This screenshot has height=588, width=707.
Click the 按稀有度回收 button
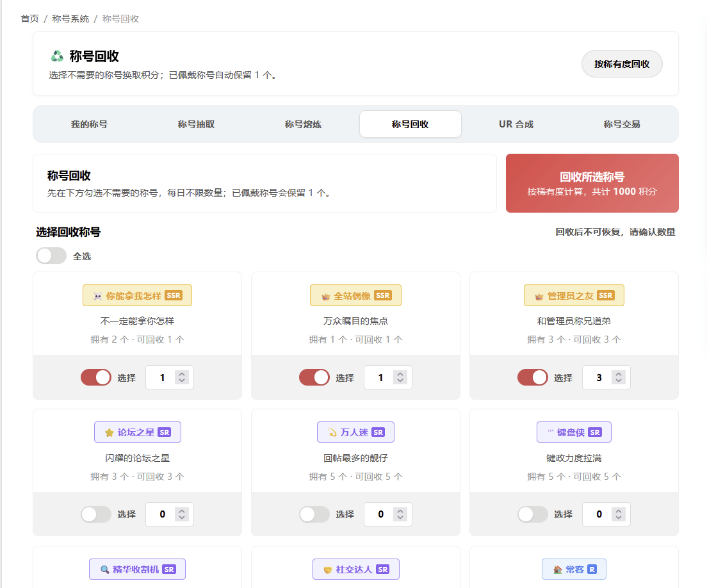pyautogui.click(x=622, y=64)
